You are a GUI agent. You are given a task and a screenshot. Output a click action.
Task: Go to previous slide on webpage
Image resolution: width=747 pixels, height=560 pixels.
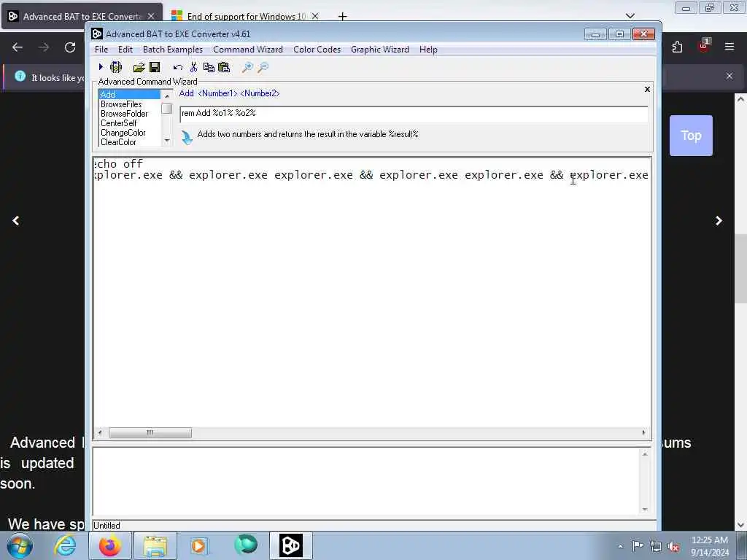tap(16, 220)
